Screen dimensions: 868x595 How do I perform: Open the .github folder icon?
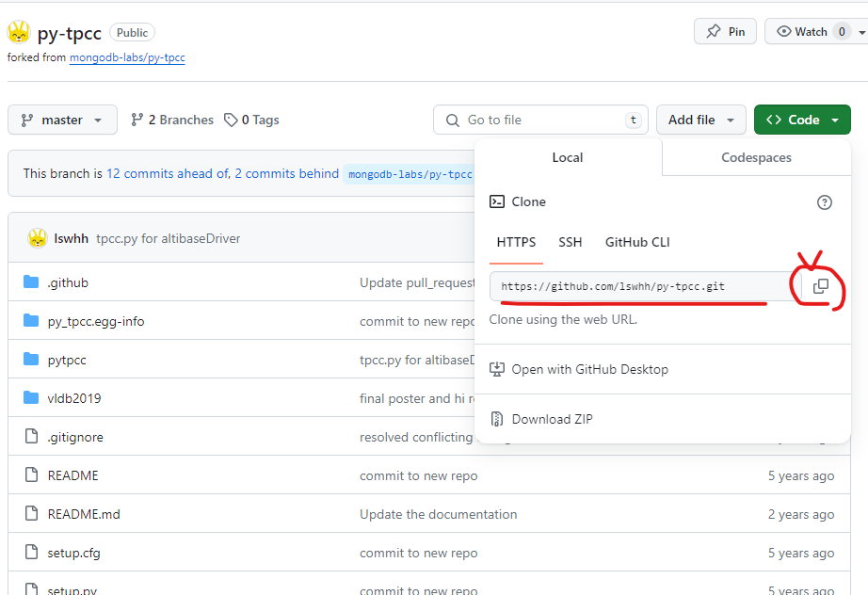tap(31, 282)
